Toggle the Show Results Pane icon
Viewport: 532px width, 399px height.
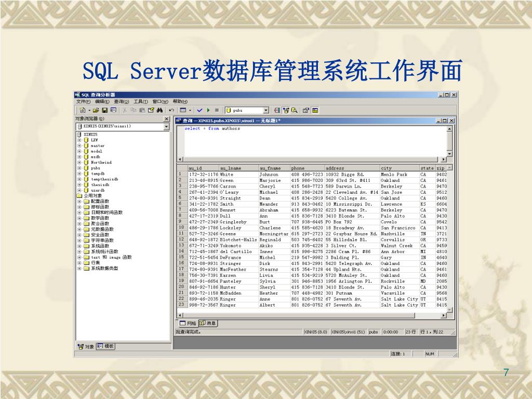pos(315,110)
